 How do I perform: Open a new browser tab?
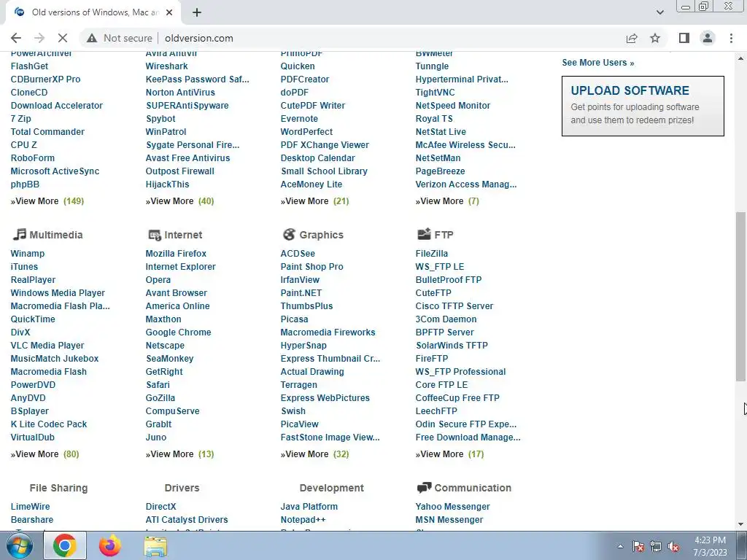tap(197, 12)
